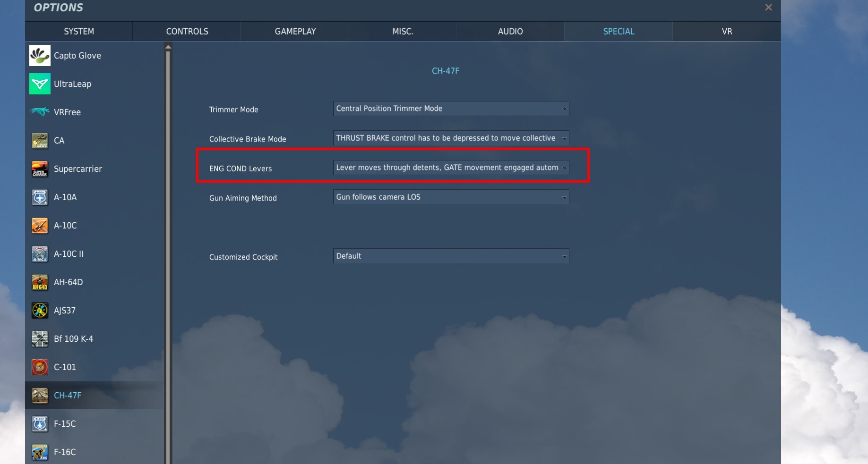The image size is (868, 464).
Task: Select AJS37 label in module list
Action: pyautogui.click(x=65, y=311)
